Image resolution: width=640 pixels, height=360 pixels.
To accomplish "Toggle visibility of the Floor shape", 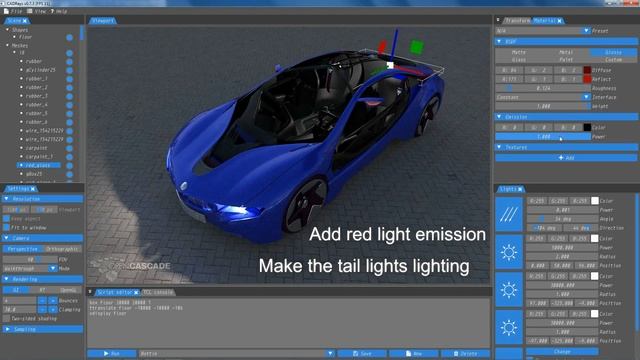I will pyautogui.click(x=69, y=38).
